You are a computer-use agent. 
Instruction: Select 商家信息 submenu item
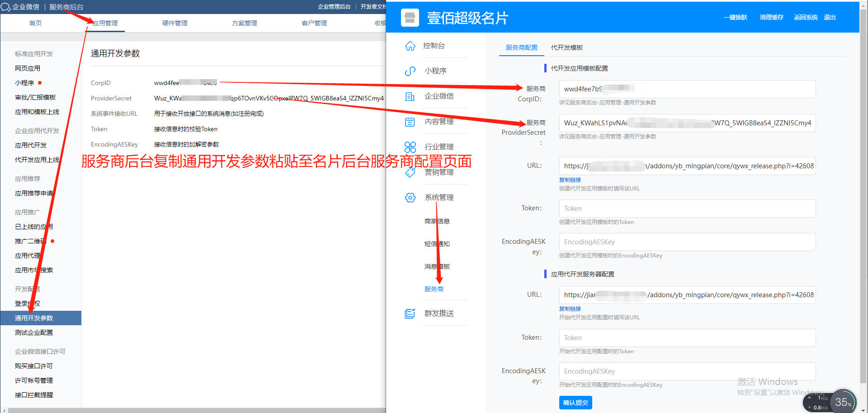[437, 221]
